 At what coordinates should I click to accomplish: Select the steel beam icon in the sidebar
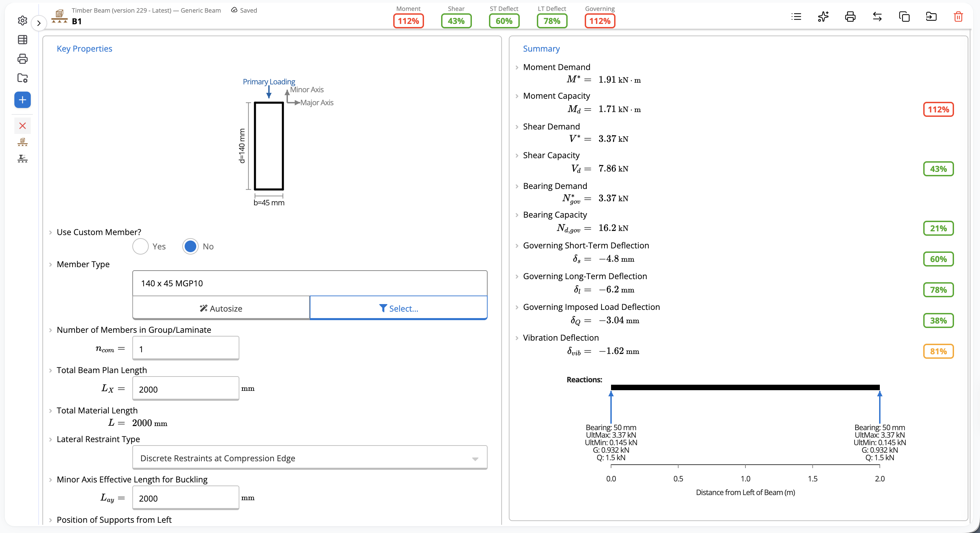click(x=23, y=159)
